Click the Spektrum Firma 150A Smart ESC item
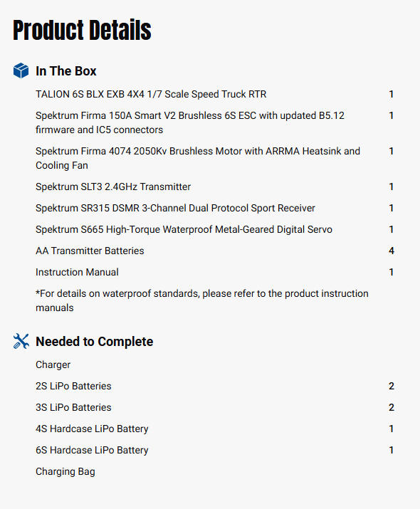This screenshot has width=420, height=509. (190, 122)
